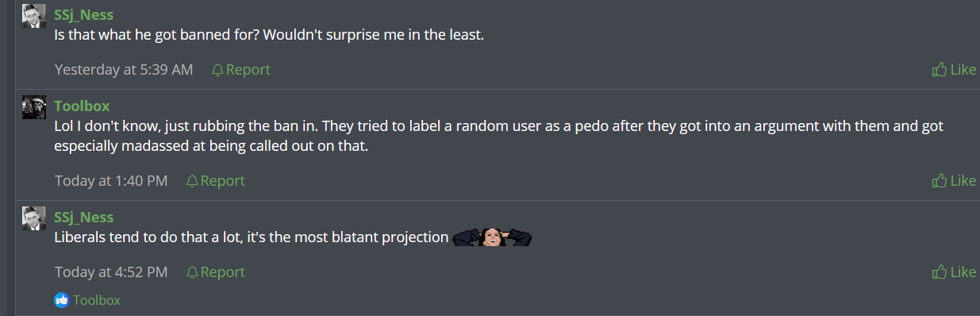Image resolution: width=980 pixels, height=316 pixels.
Task: Click thumbs-up icon on first comment
Action: 940,70
